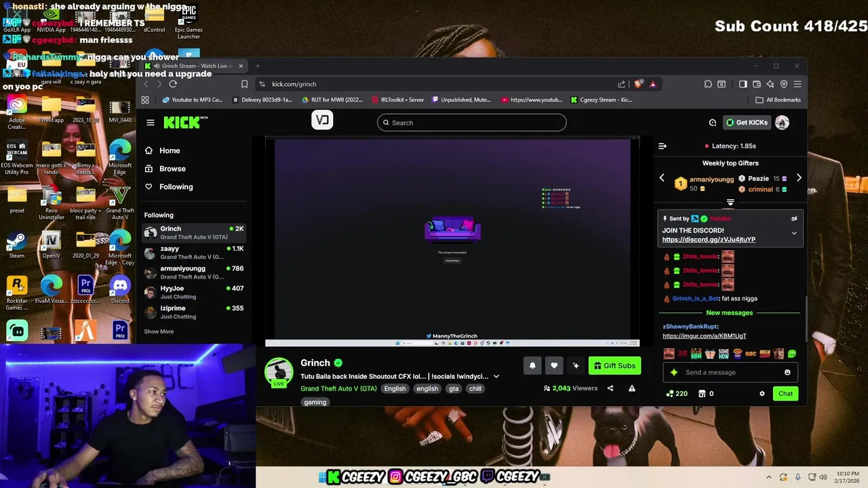Open the emote picker in chat
This screenshot has height=488, width=868.
click(787, 372)
